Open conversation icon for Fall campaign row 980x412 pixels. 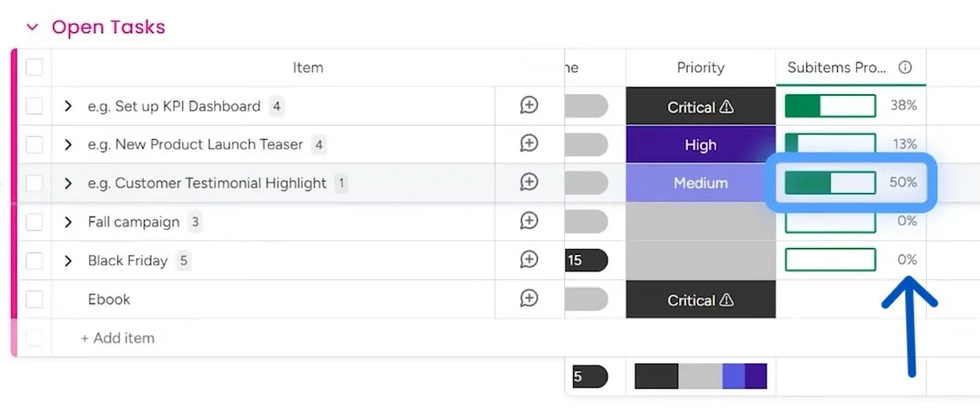[x=528, y=222]
